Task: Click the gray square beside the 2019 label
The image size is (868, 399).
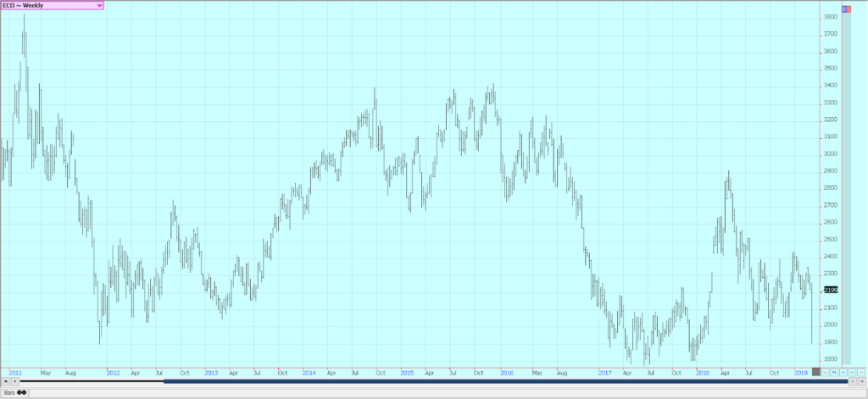Action: pos(816,372)
